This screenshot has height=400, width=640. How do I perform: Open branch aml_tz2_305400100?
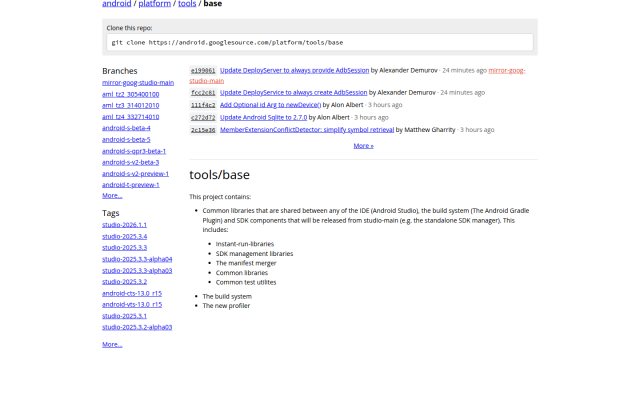[x=131, y=94]
